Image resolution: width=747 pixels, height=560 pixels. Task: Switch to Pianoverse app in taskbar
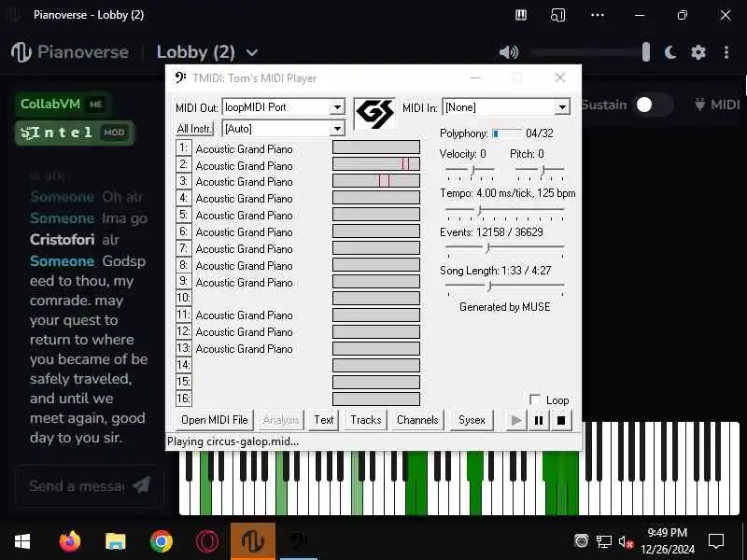pos(252,541)
